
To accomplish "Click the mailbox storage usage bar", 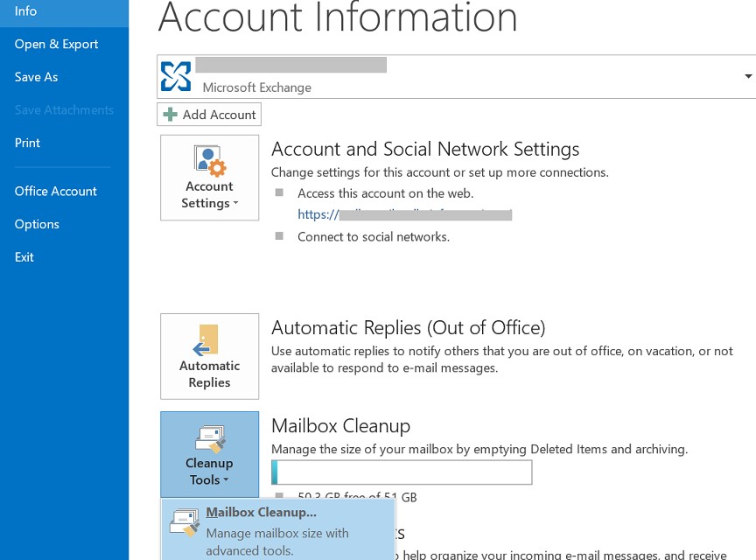I will coord(402,472).
